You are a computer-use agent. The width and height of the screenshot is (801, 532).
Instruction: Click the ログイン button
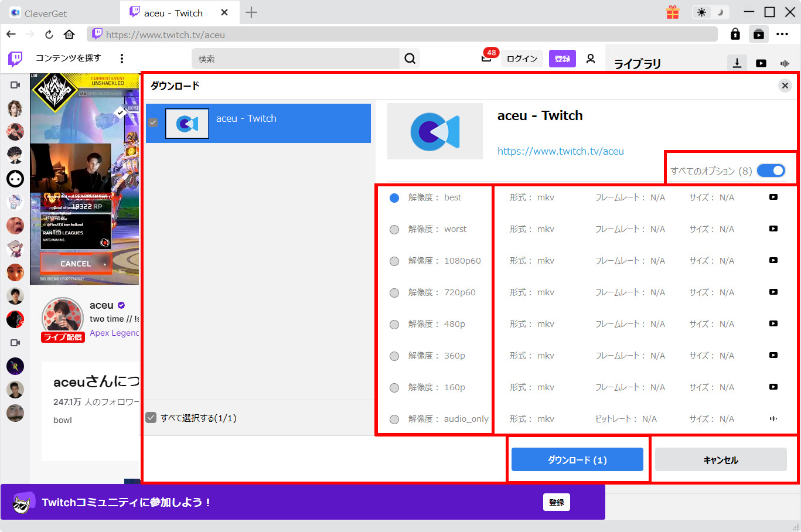click(x=522, y=59)
